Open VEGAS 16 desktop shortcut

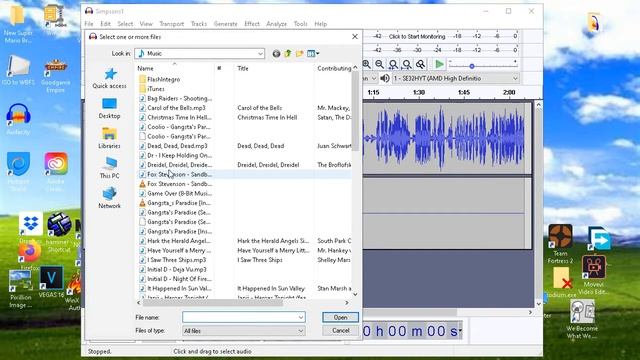point(51,282)
